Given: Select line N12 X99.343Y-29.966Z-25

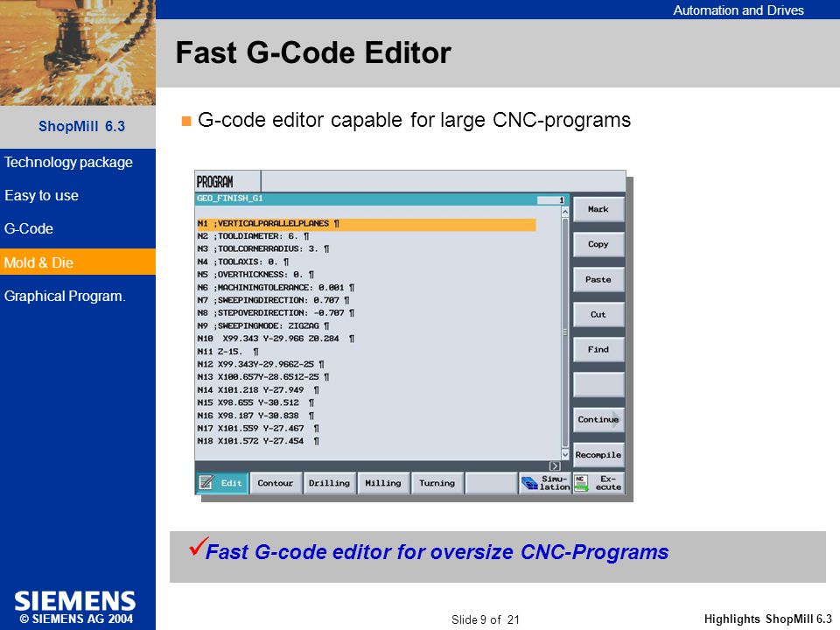Looking at the screenshot, I should 261,365.
